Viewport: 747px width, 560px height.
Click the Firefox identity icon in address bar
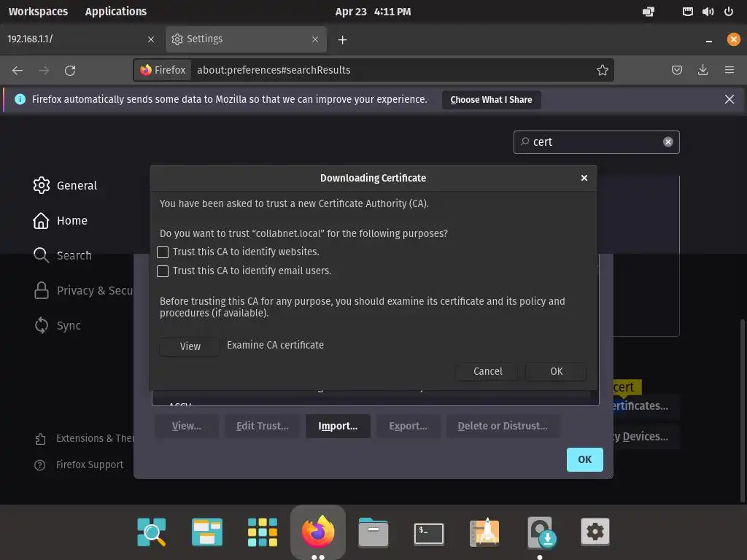(163, 70)
